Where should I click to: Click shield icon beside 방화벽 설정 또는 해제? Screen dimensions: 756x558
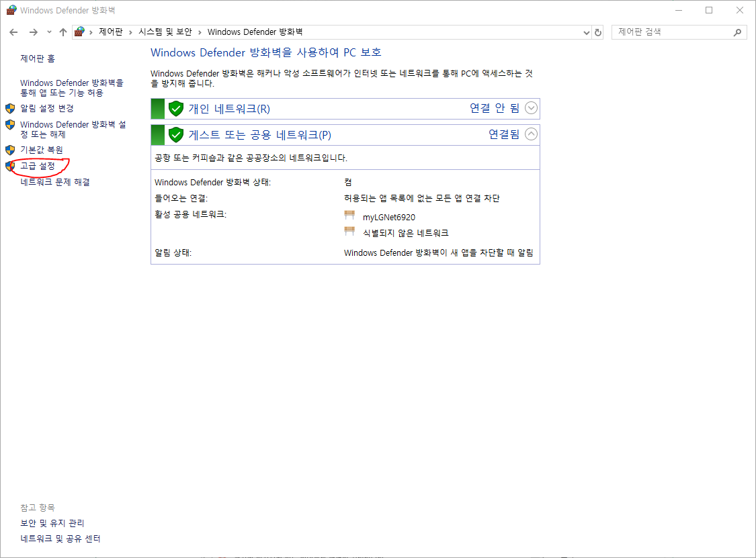coord(10,125)
